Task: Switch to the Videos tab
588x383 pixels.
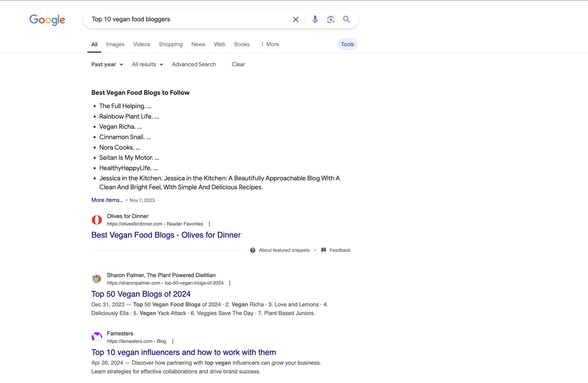Action: (142, 44)
